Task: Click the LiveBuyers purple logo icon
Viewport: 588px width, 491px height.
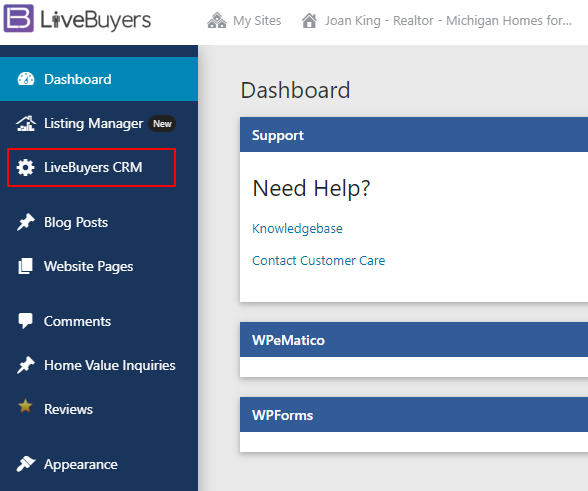Action: pyautogui.click(x=18, y=18)
